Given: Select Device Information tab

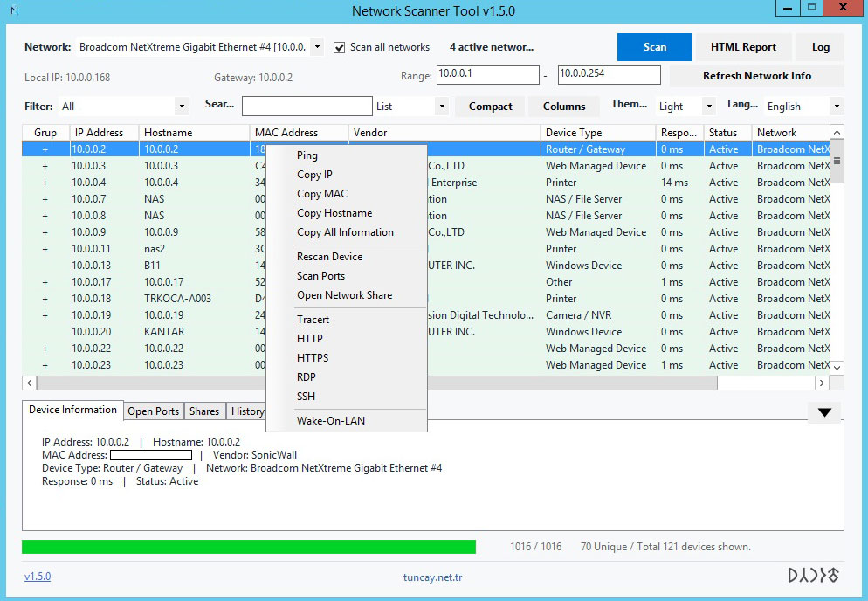Looking at the screenshot, I should [x=72, y=410].
